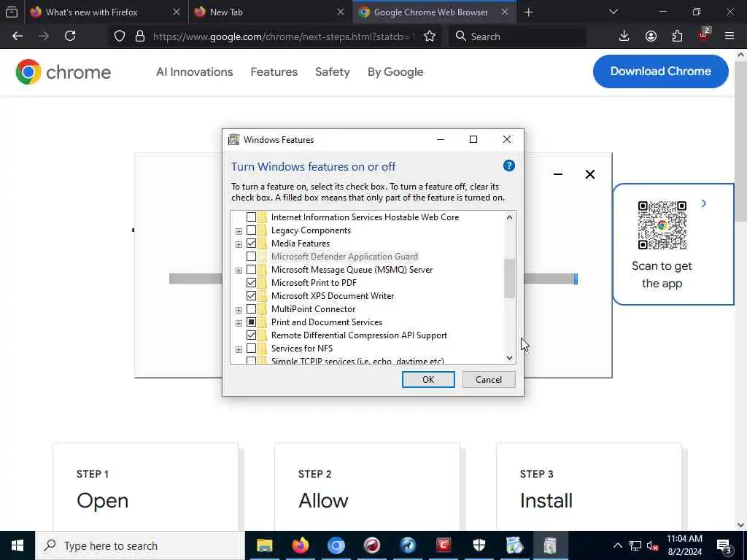This screenshot has width=747, height=560.
Task: Click the tracking protection shield icon
Action: (120, 36)
